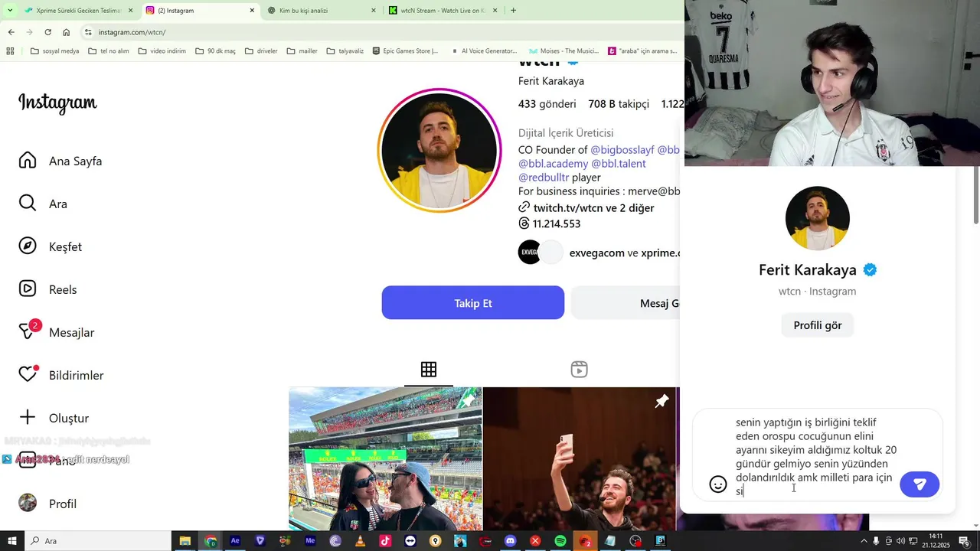Click inside the message text field
Screen dimensions: 980x551
(815, 457)
